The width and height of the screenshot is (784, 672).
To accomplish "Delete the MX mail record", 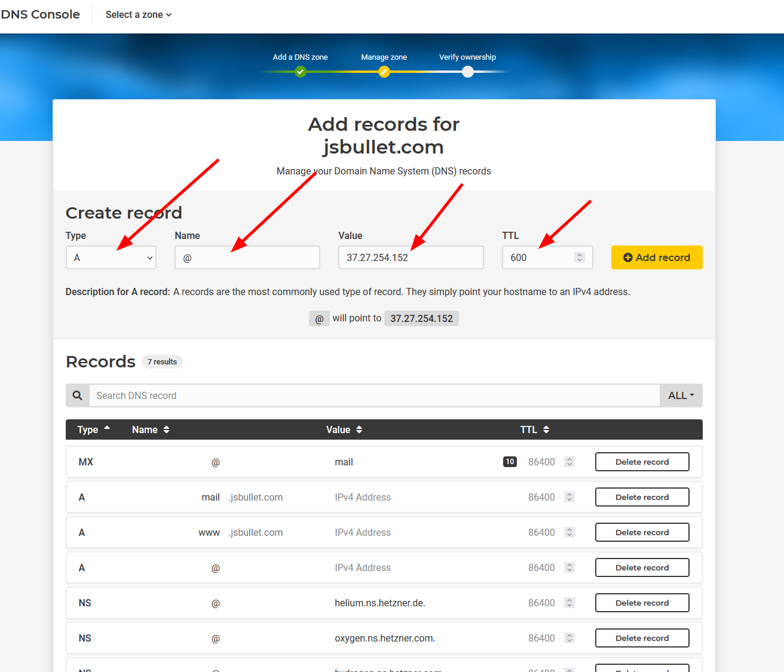I will (642, 462).
